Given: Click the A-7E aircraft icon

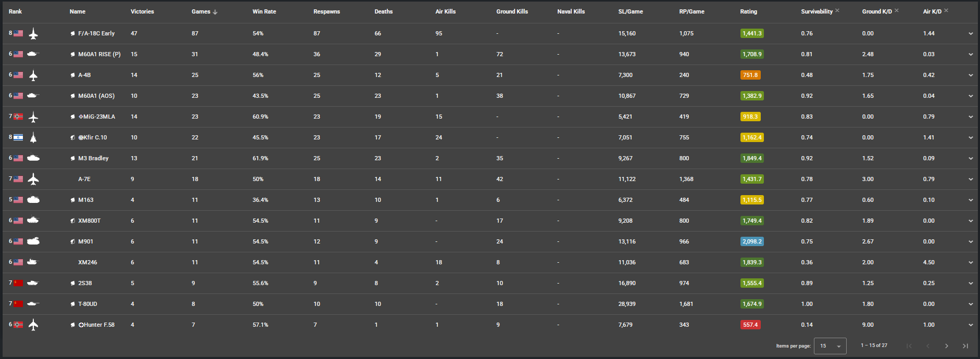Looking at the screenshot, I should (x=33, y=179).
